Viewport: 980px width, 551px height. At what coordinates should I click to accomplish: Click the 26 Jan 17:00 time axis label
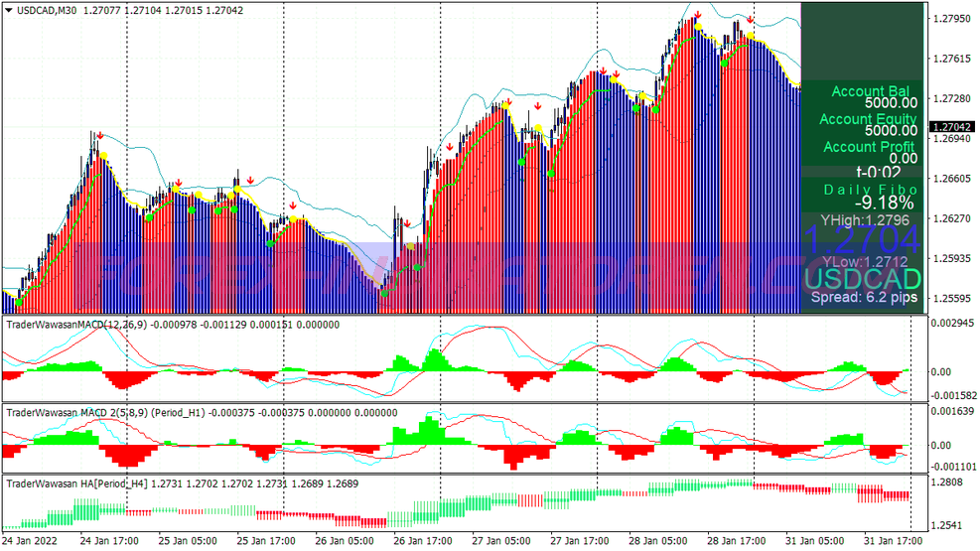(x=425, y=541)
